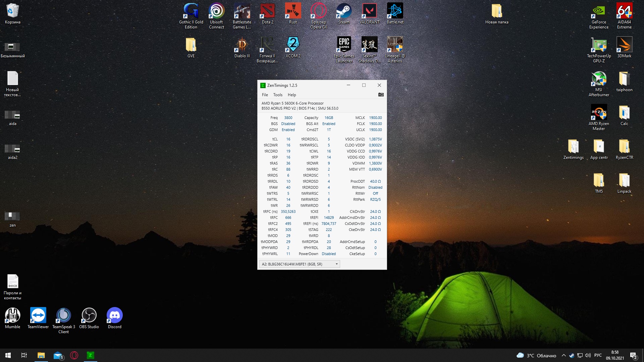Show hidden system tray icons
The width and height of the screenshot is (644, 362).
point(563,355)
